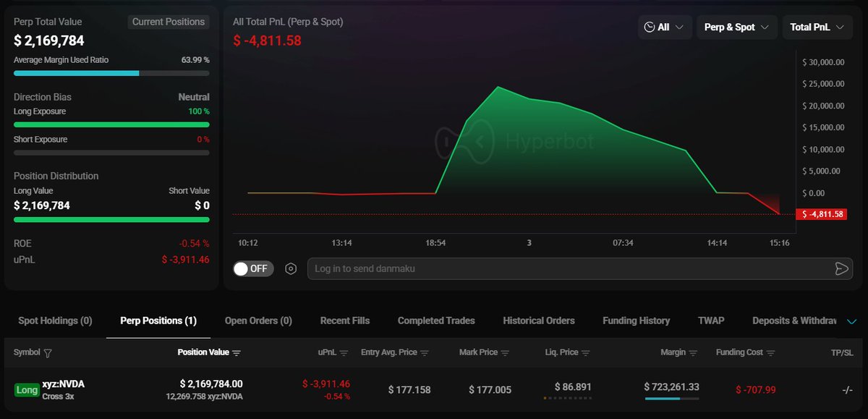
Task: Click the clock icon in All selector
Action: [x=650, y=27]
